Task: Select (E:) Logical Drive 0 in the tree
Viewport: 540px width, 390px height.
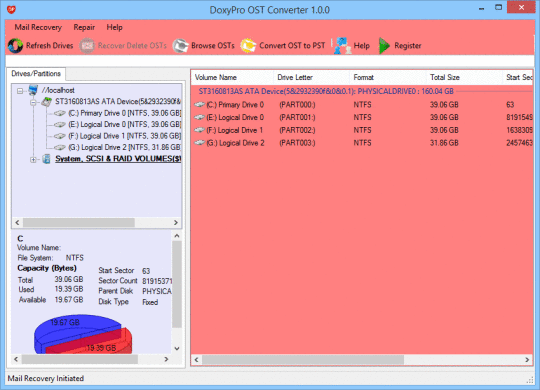Action: pos(124,124)
